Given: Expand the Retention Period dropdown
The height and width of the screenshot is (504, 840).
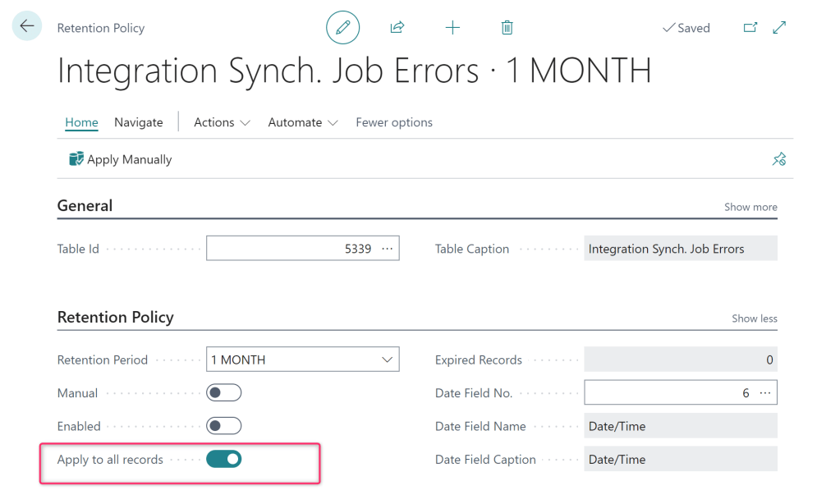Looking at the screenshot, I should pos(387,360).
